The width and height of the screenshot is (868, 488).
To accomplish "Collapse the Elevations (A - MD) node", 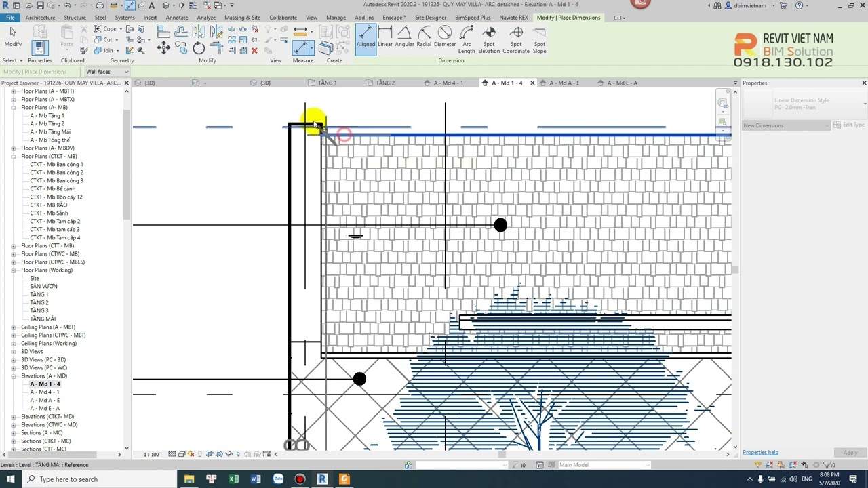I will 13,376.
